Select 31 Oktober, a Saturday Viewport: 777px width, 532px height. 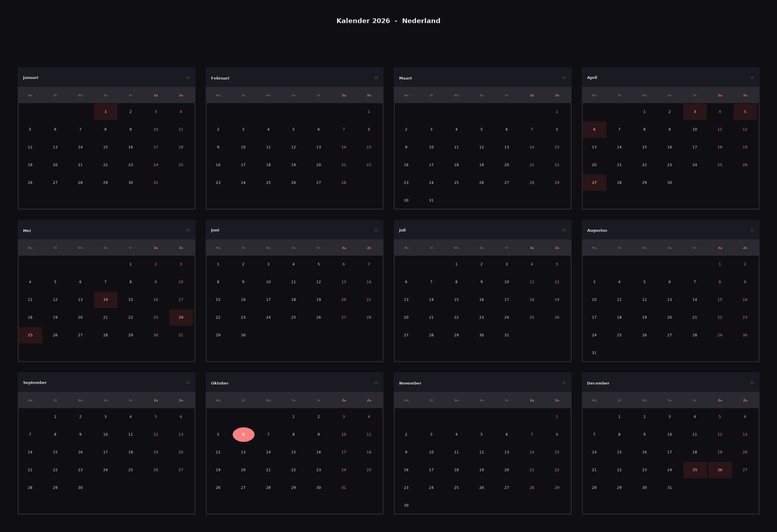click(344, 488)
